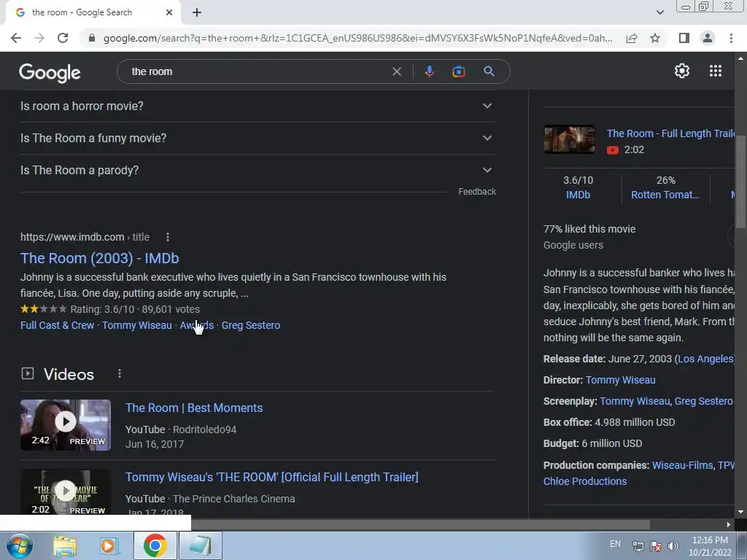Expand 'Is room a horror movie?' question
This screenshot has height=560, width=747.
pos(256,106)
